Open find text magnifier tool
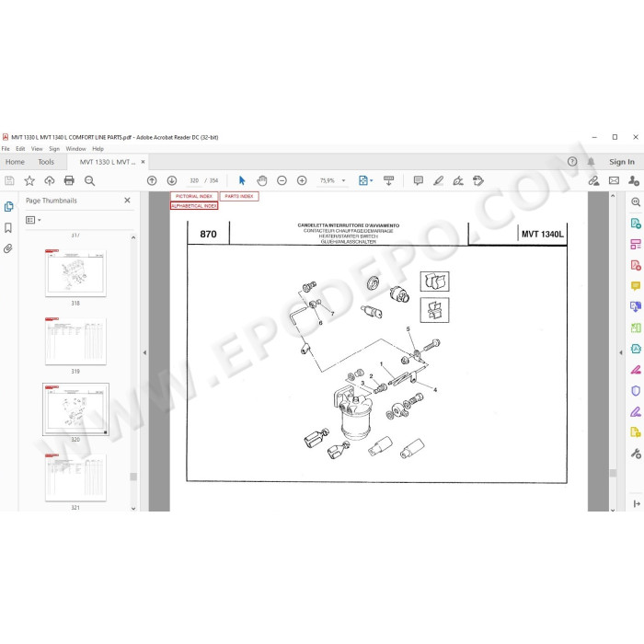This screenshot has width=644, height=644. pos(89,180)
